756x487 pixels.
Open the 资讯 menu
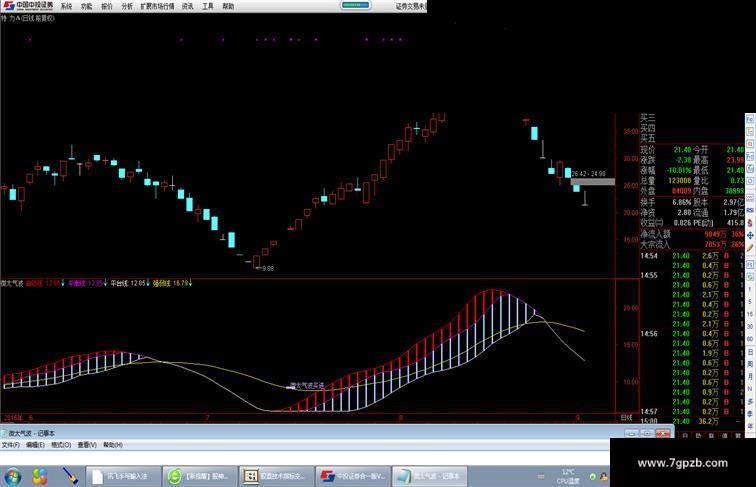188,6
